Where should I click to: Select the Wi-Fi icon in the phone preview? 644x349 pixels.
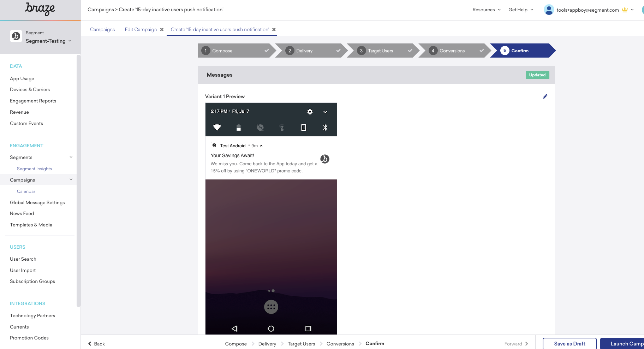click(x=217, y=128)
